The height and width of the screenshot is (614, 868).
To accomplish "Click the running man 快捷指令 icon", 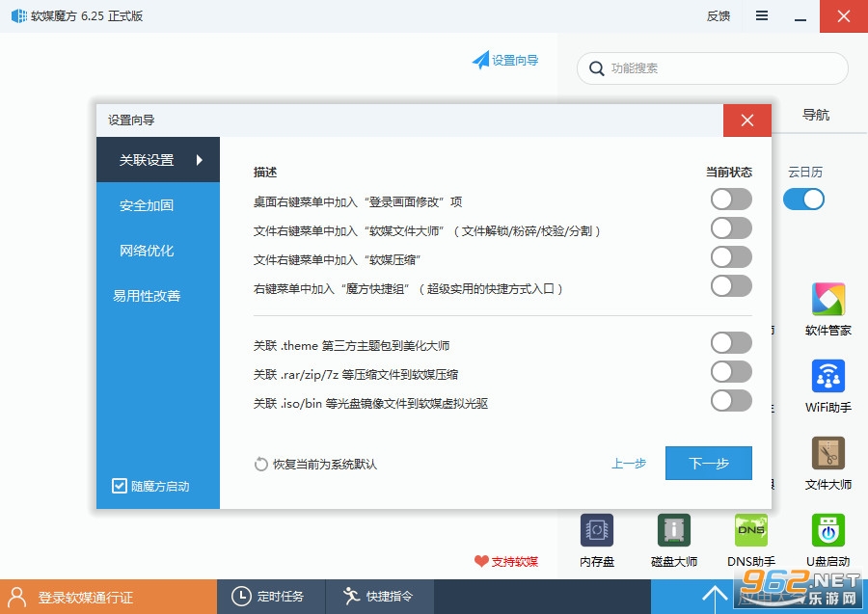I will click(x=351, y=597).
